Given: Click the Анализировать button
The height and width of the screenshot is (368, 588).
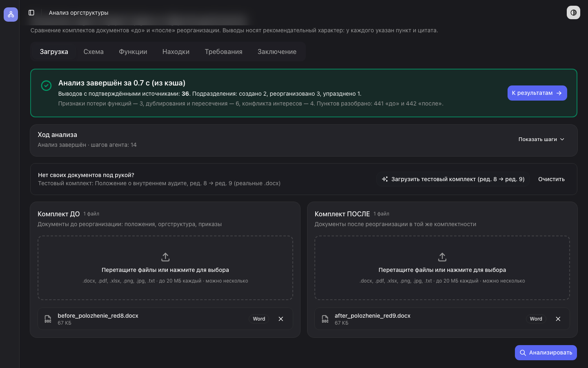Looking at the screenshot, I should (x=546, y=352).
